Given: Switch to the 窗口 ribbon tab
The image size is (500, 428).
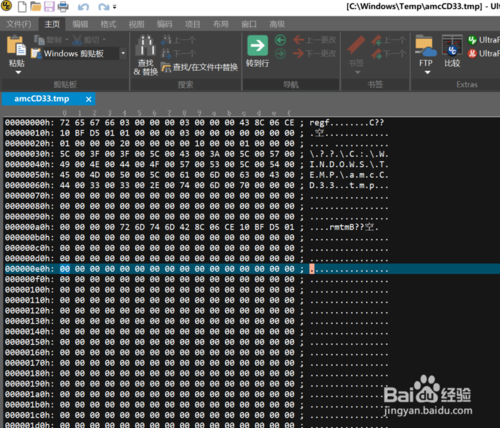Looking at the screenshot, I should 249,24.
